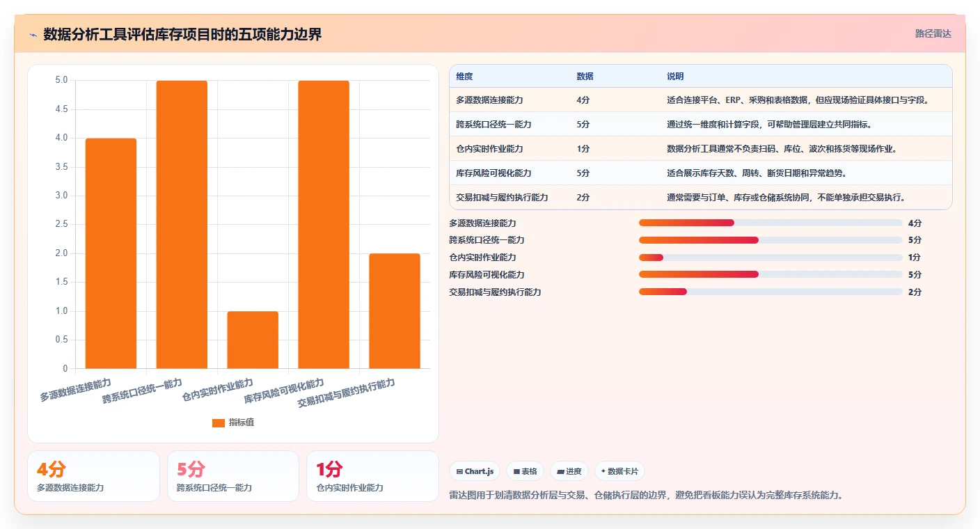The image size is (980, 529).
Task: Select the 库存风险可视化能力 table row name
Action: pyautogui.click(x=493, y=173)
